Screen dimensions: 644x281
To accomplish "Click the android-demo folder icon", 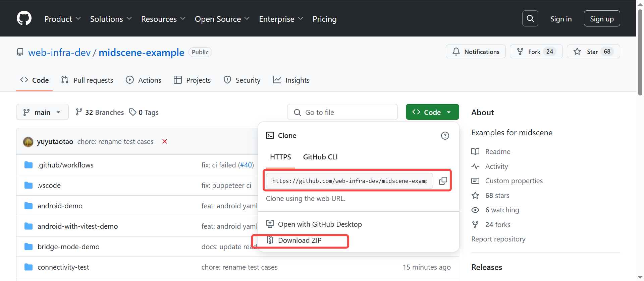I will (x=29, y=206).
